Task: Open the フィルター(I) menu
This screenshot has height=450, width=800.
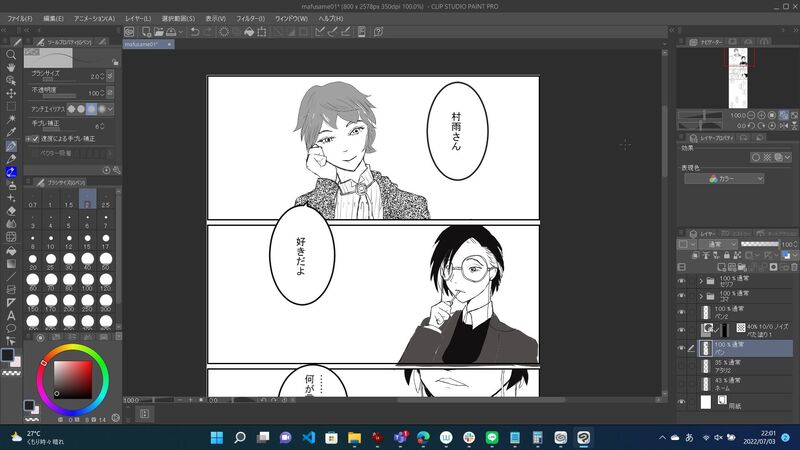Action: 251,18
